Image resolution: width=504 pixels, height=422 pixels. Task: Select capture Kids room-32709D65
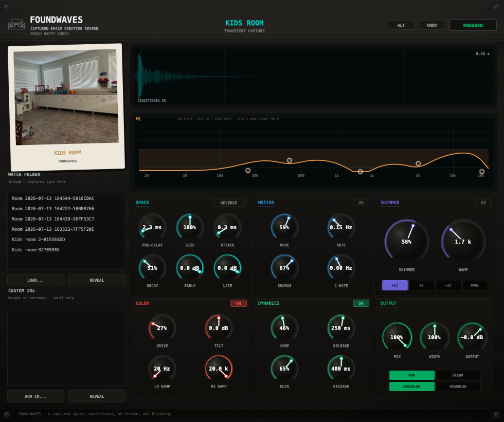[x=66, y=250]
